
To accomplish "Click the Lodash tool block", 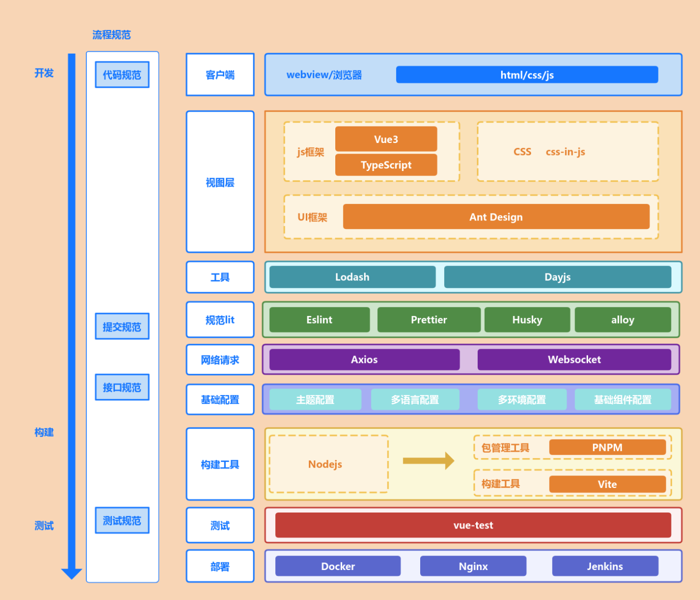I will pos(352,277).
